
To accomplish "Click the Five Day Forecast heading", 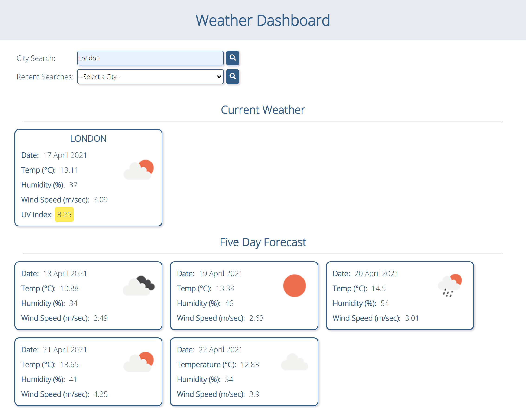I will pos(263,242).
